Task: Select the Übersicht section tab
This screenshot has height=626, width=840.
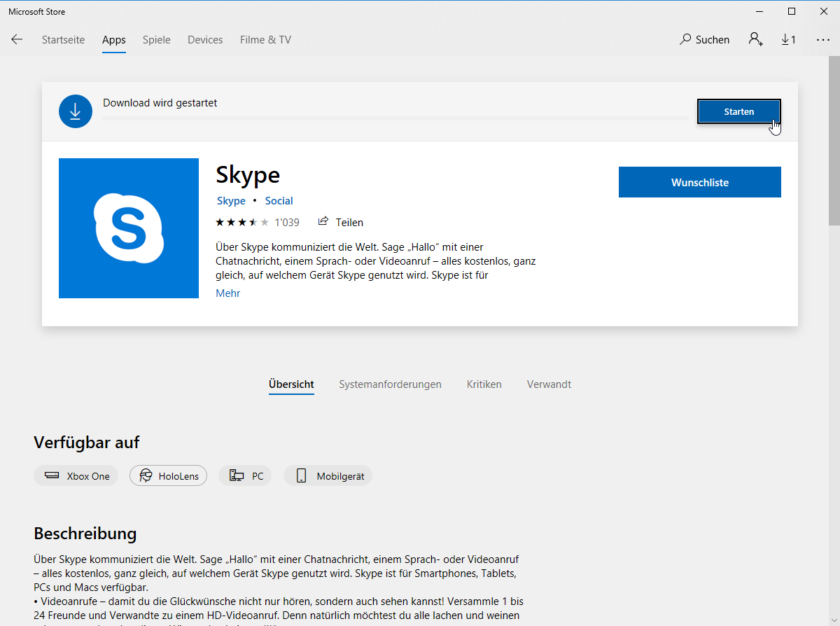Action: 291,384
